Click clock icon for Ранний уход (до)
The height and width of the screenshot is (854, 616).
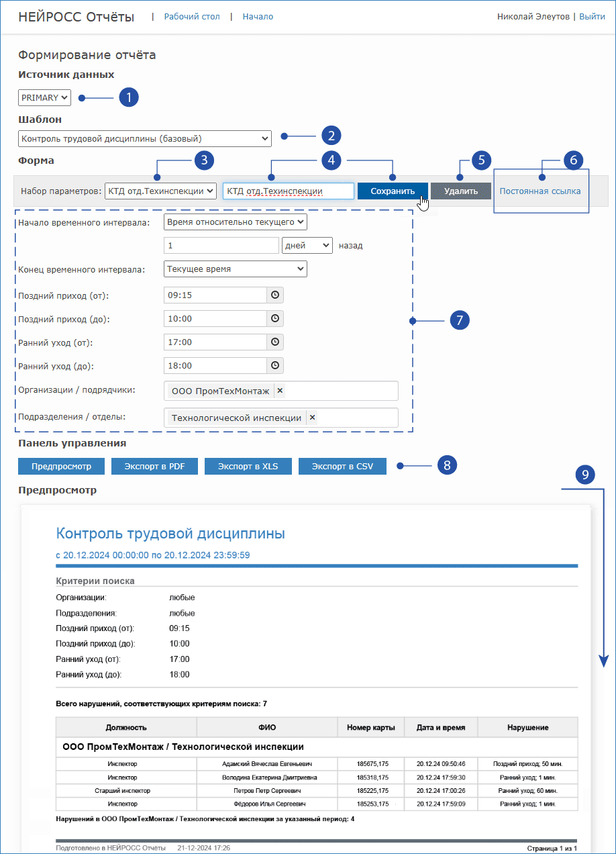click(274, 366)
